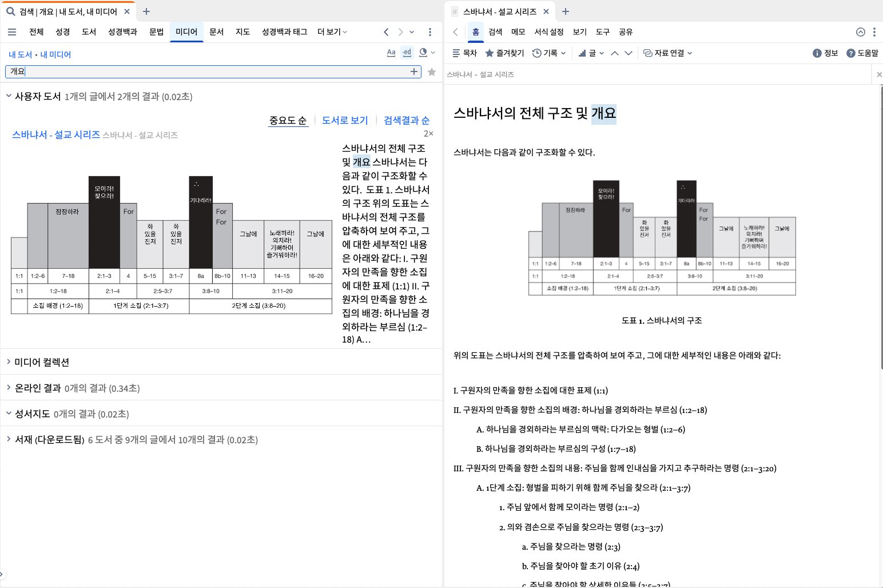Open the search panel's three-dot options menu
883x588 pixels.
tap(430, 32)
